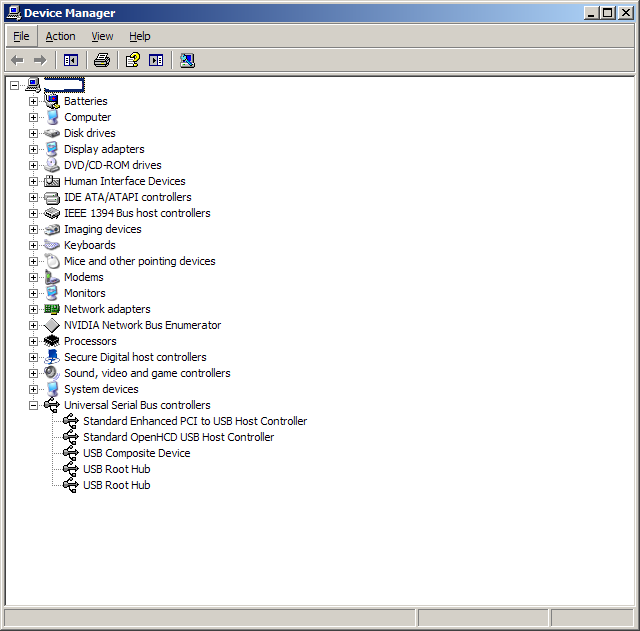Click the Batteries category icon
This screenshot has width=640, height=631.
[x=52, y=101]
